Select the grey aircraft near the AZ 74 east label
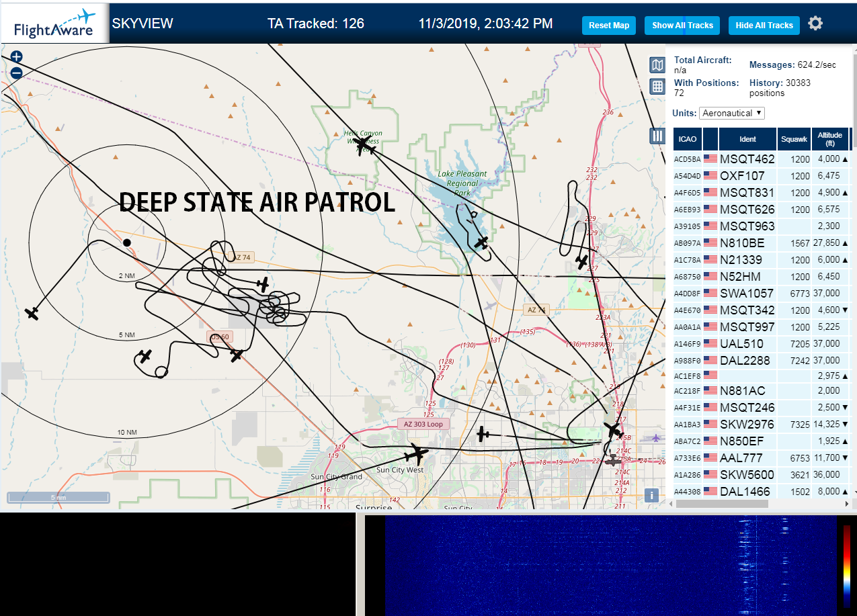This screenshot has height=616, width=857. pyautogui.click(x=489, y=306)
